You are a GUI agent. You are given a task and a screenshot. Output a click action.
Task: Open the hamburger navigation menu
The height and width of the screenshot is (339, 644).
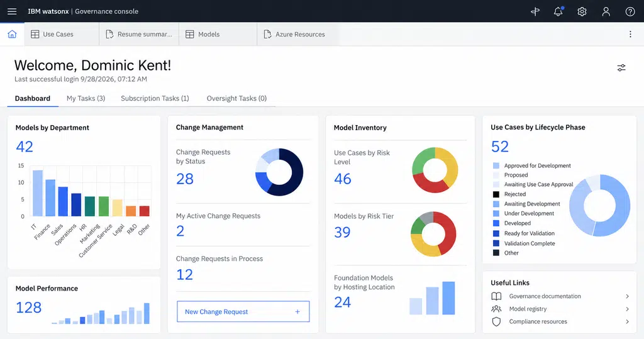point(12,11)
